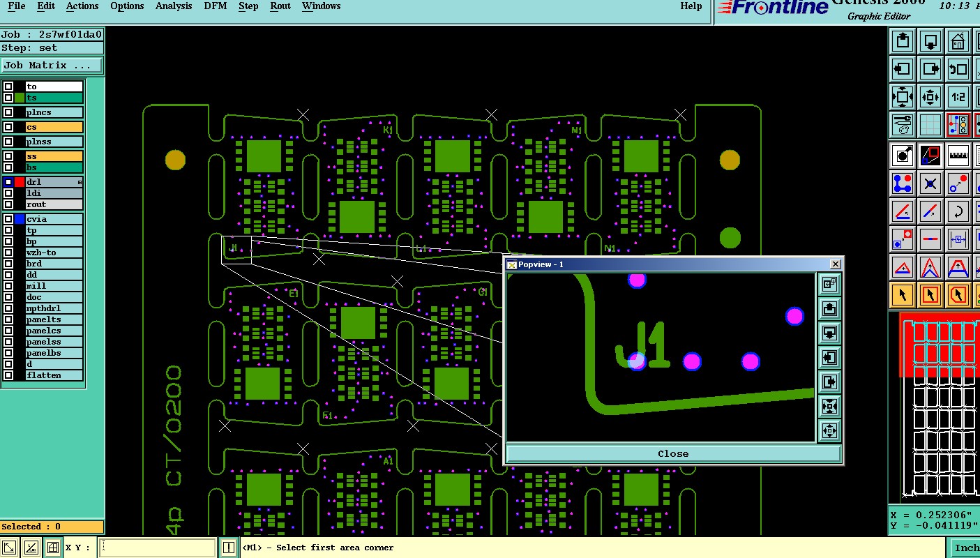The image size is (980, 558).
Task: Click the Close button in Popview
Action: [673, 453]
